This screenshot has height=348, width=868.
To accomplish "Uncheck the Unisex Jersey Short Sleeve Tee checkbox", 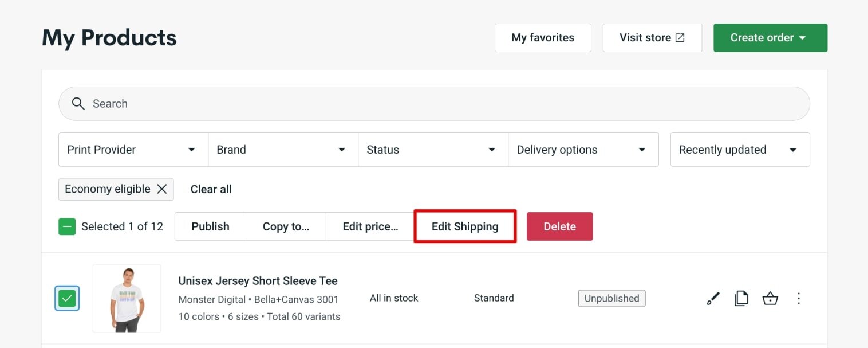I will coord(67,298).
